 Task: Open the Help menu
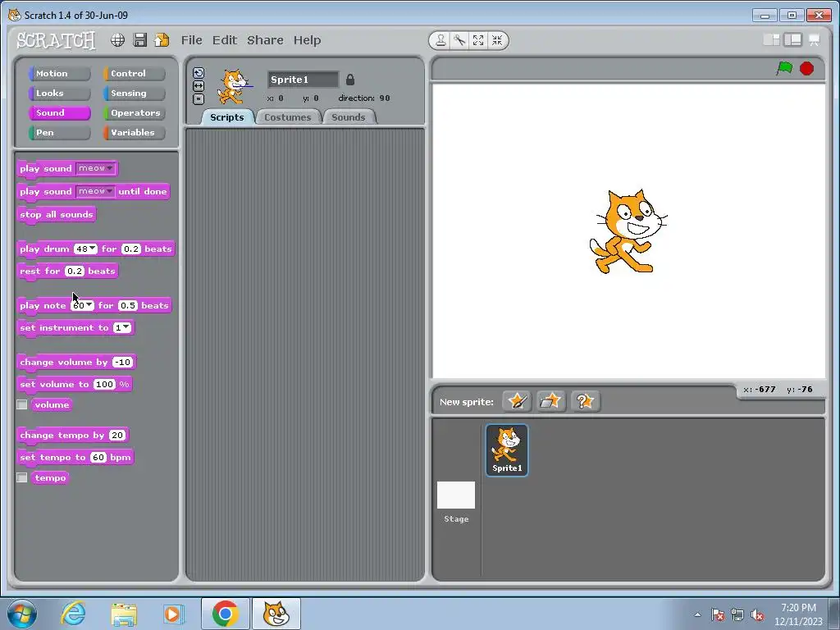coord(307,40)
